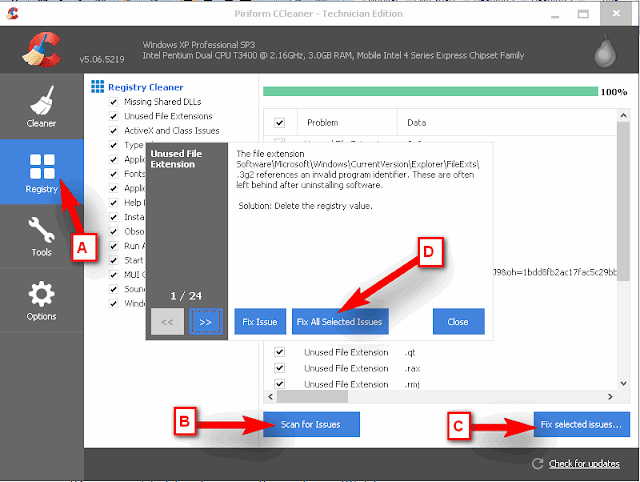Toggle the Windows Services checkbox
Viewport: 640px width, 482px height.
tap(113, 304)
